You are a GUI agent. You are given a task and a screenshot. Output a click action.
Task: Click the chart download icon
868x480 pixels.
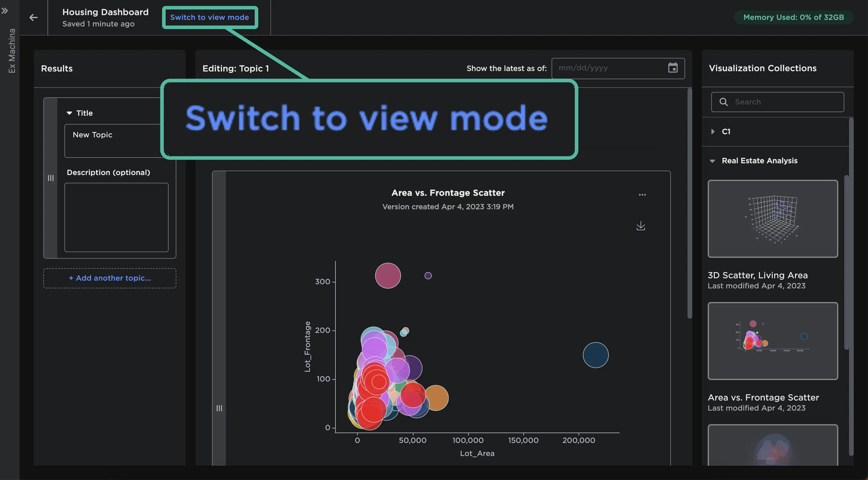click(641, 226)
